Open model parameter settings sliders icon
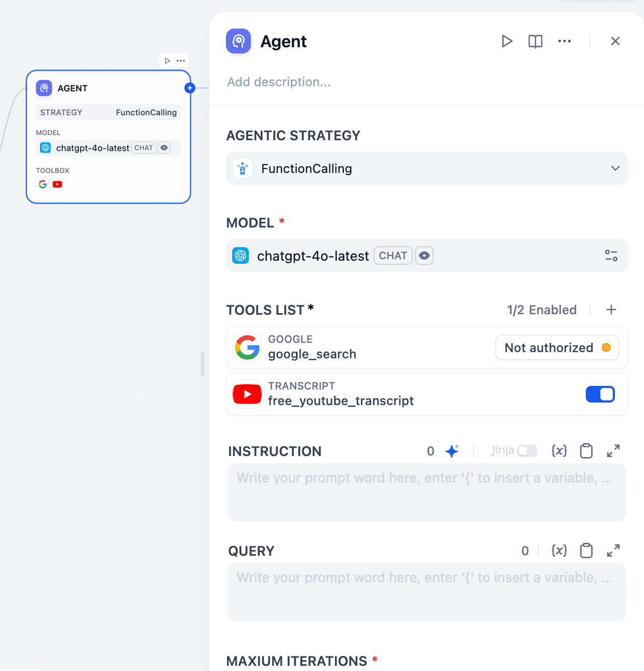The image size is (644, 671). [x=611, y=256]
